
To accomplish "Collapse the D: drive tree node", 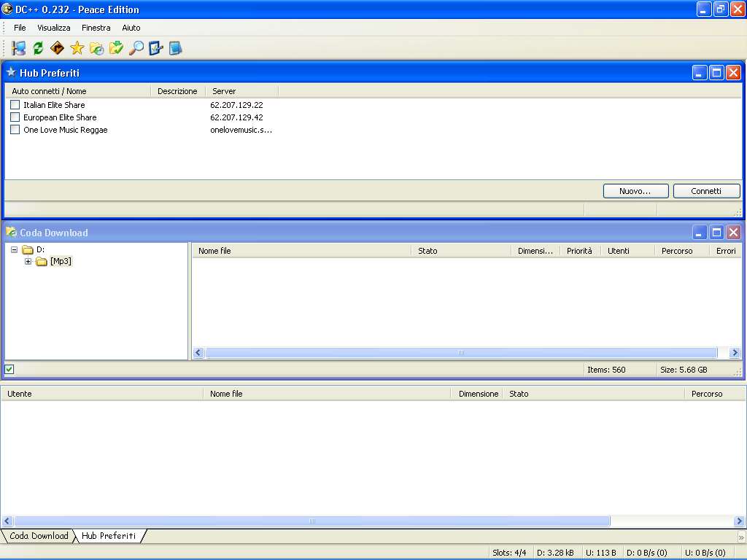I will [x=15, y=249].
